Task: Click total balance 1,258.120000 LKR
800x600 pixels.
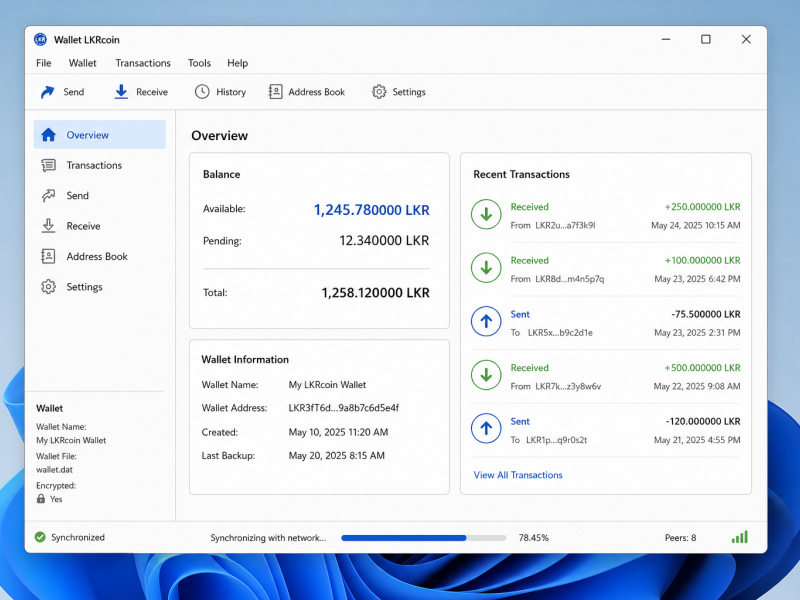Action: 376,293
